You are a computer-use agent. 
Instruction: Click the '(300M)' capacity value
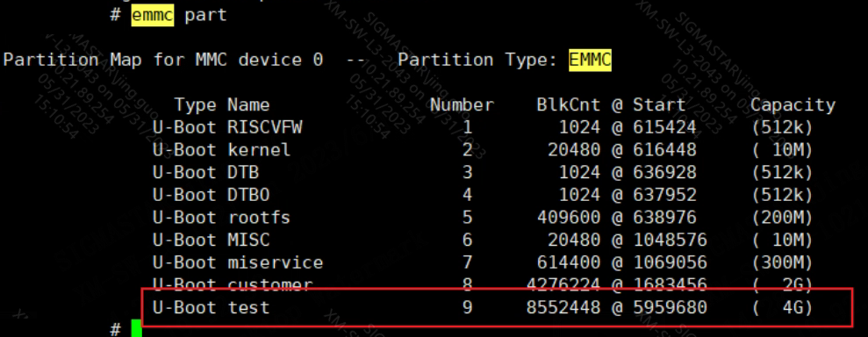(782, 262)
